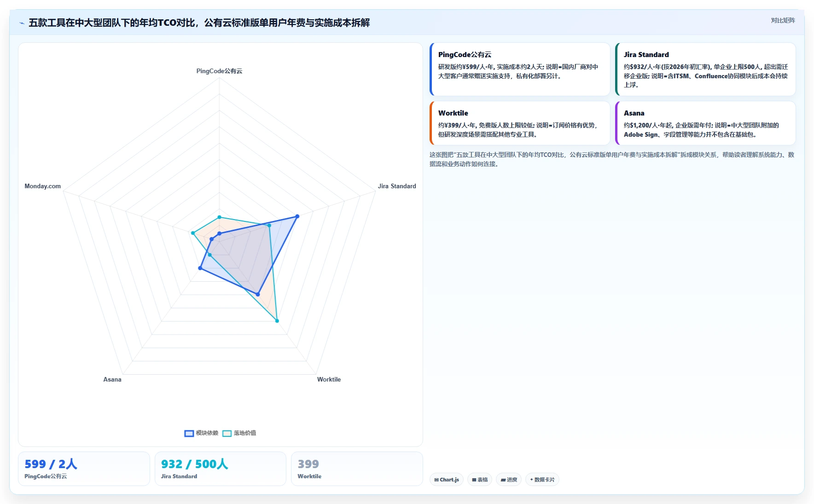Image resolution: width=814 pixels, height=504 pixels.
Task: Select the 数据卡片 tag
Action: (542, 480)
